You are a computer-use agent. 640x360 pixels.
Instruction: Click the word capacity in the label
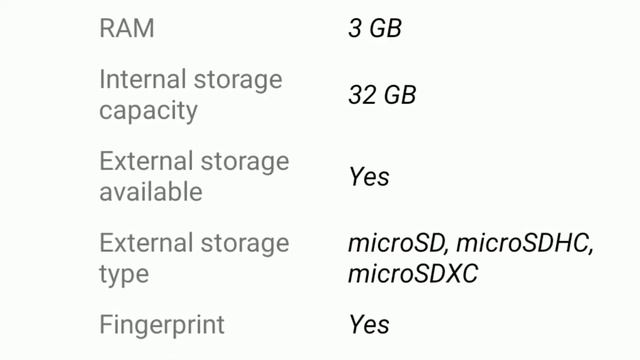point(149,111)
